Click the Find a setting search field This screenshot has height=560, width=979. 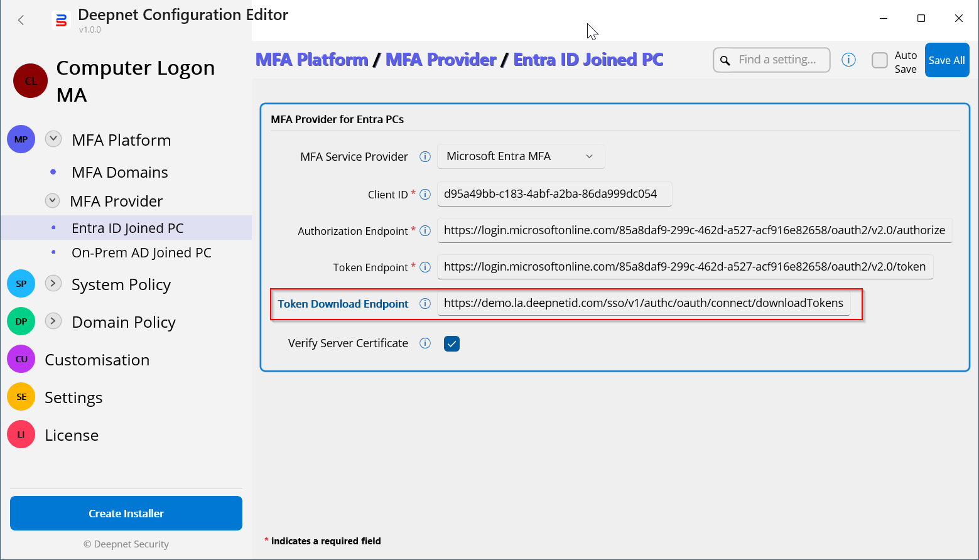pyautogui.click(x=779, y=60)
